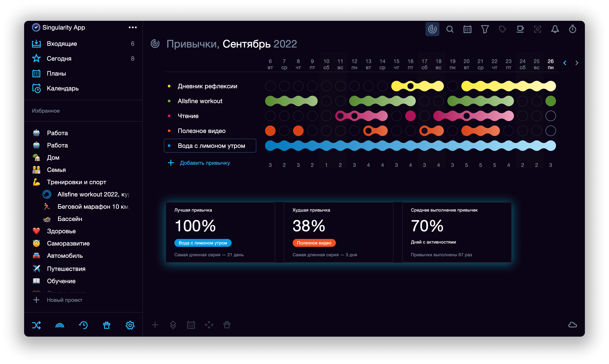Click the Избранное favorites header
The width and height of the screenshot is (609, 364).
[46, 111]
